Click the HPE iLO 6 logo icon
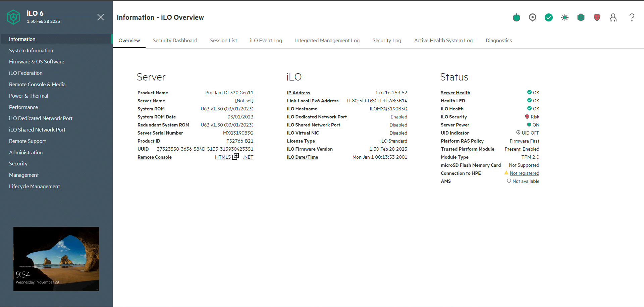The image size is (644, 307). click(x=13, y=17)
